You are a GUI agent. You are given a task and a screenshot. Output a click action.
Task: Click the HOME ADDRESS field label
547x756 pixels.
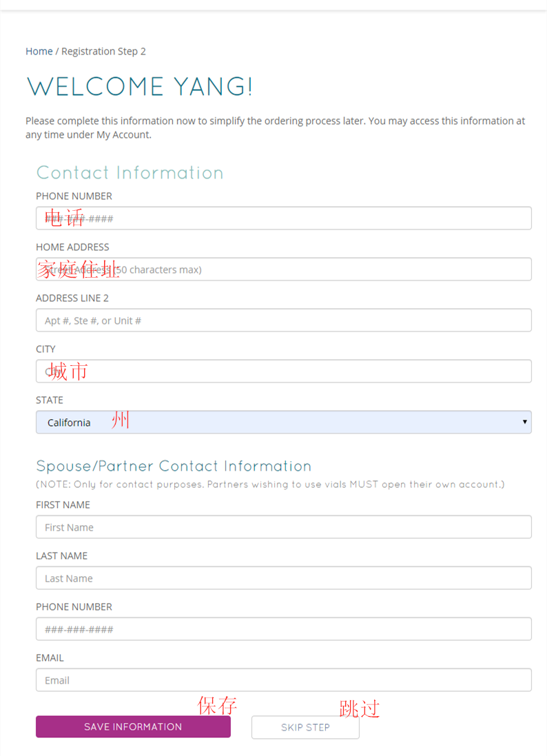click(x=72, y=247)
